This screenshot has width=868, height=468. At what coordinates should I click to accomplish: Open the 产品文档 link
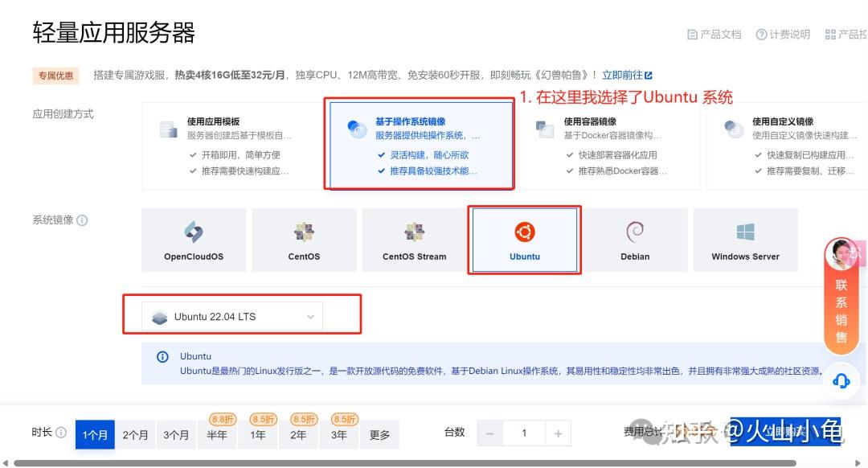tap(714, 35)
